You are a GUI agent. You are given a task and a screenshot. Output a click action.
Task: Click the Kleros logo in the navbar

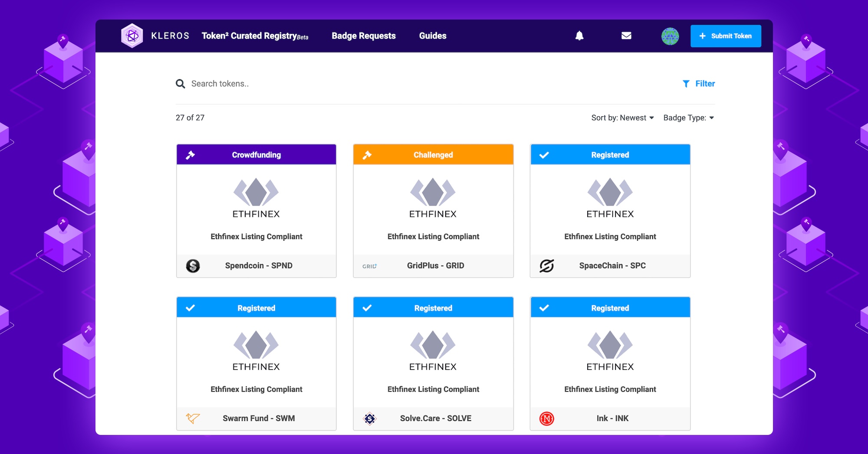tap(132, 36)
